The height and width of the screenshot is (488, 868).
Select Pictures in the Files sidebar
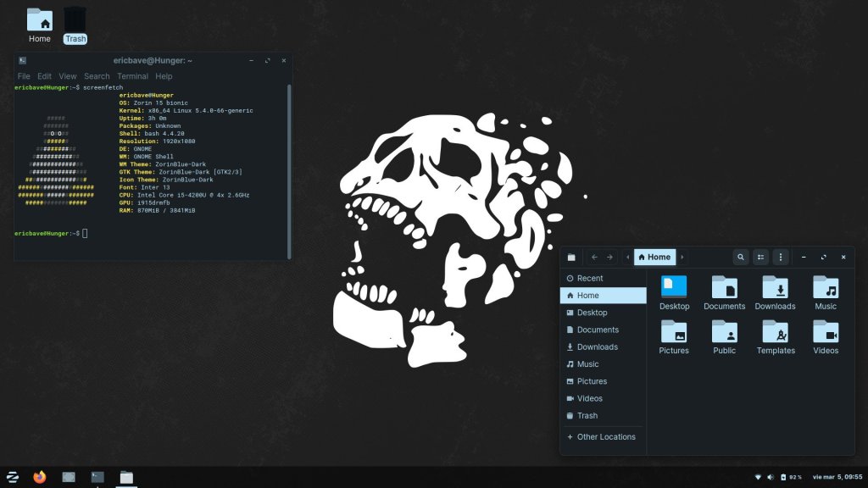[592, 381]
